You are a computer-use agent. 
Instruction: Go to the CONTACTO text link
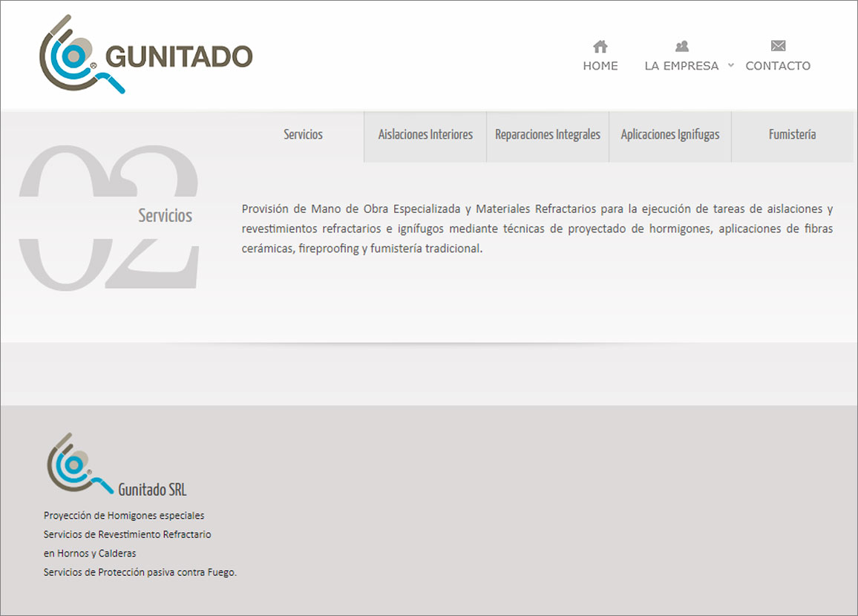click(778, 66)
